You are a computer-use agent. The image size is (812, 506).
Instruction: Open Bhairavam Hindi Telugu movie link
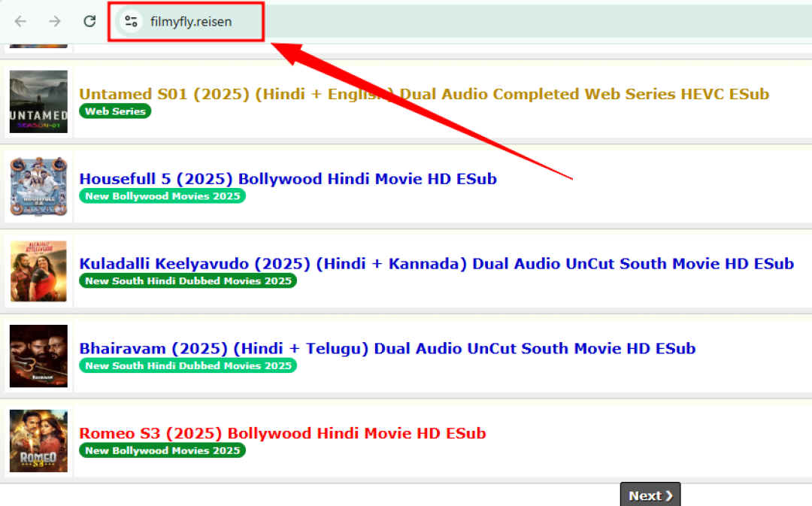tap(387, 349)
